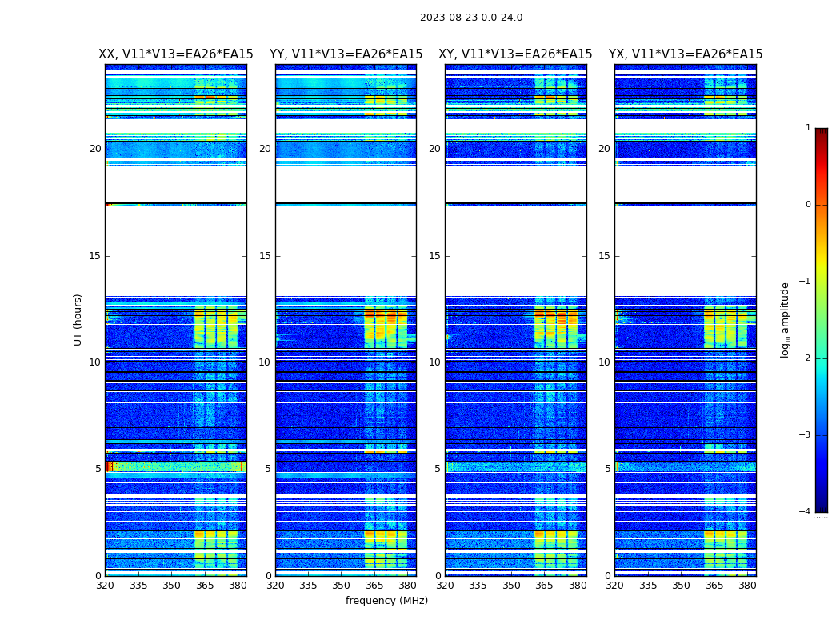
Task: Click the UT (hours) y-axis label
Action: (78, 320)
